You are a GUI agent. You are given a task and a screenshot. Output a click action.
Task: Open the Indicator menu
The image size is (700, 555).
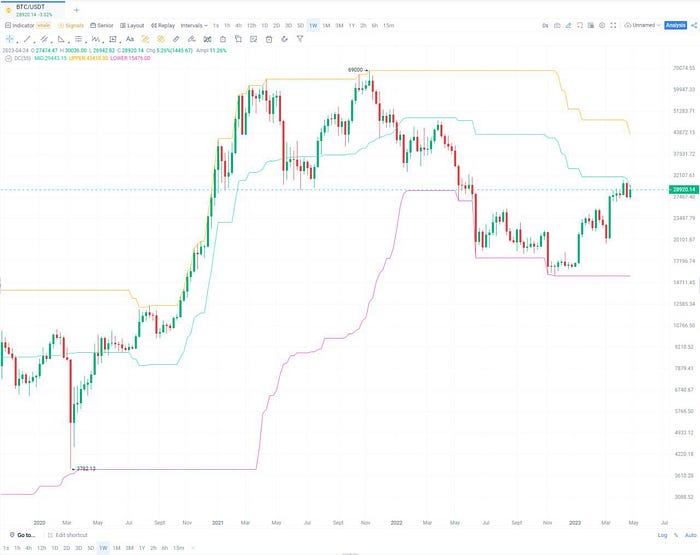tap(19, 25)
